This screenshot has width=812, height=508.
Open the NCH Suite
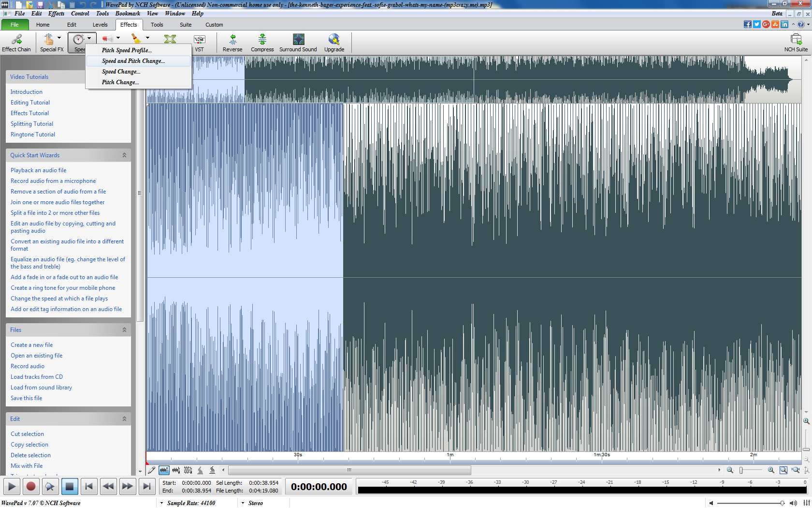tap(796, 43)
